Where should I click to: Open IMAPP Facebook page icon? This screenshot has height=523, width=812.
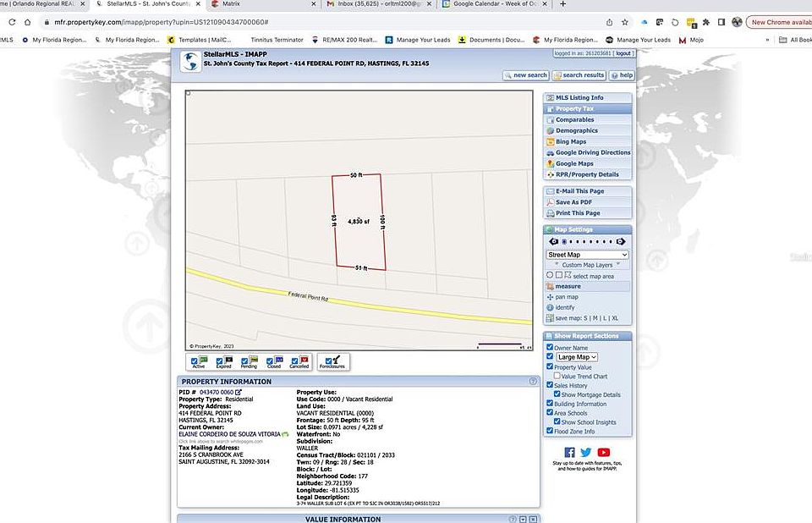[x=569, y=453]
